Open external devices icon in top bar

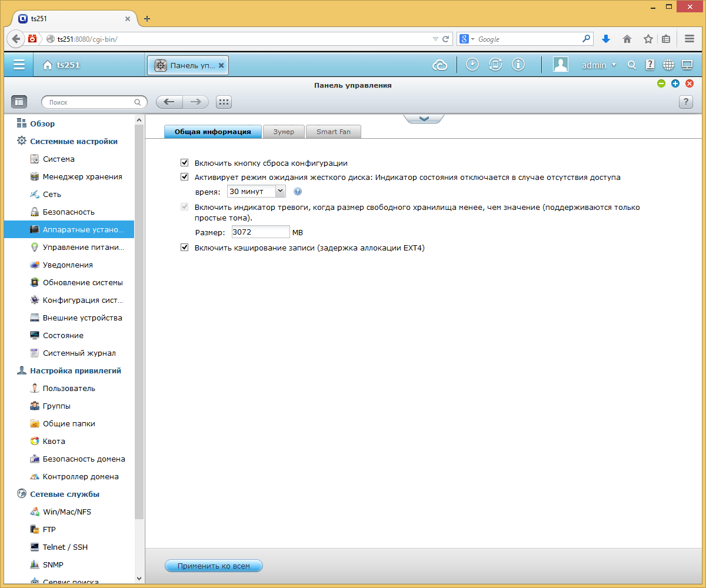tap(495, 65)
